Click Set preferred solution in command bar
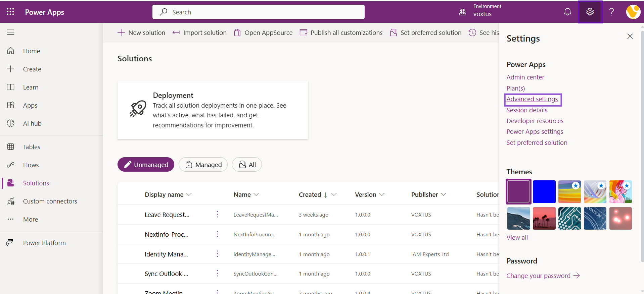The width and height of the screenshot is (644, 294). click(426, 33)
